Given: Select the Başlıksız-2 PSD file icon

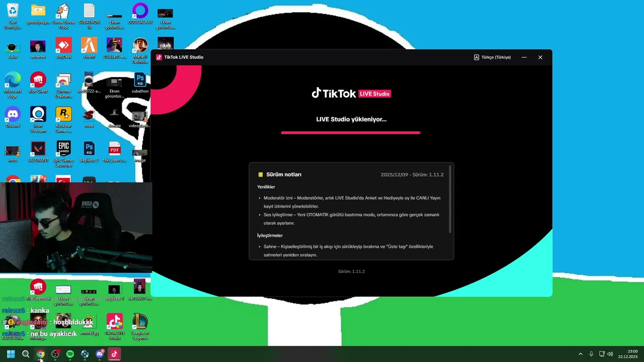Looking at the screenshot, I should click(89, 152).
